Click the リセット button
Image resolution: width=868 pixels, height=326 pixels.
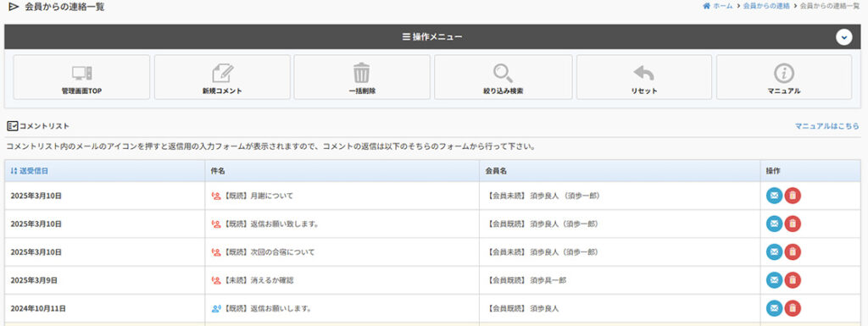[644, 77]
